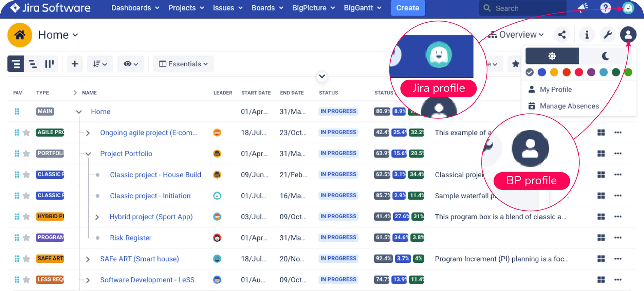Viewport: 644px width, 291px height.
Task: Favorite Classic project - House Build row
Action: click(26, 174)
